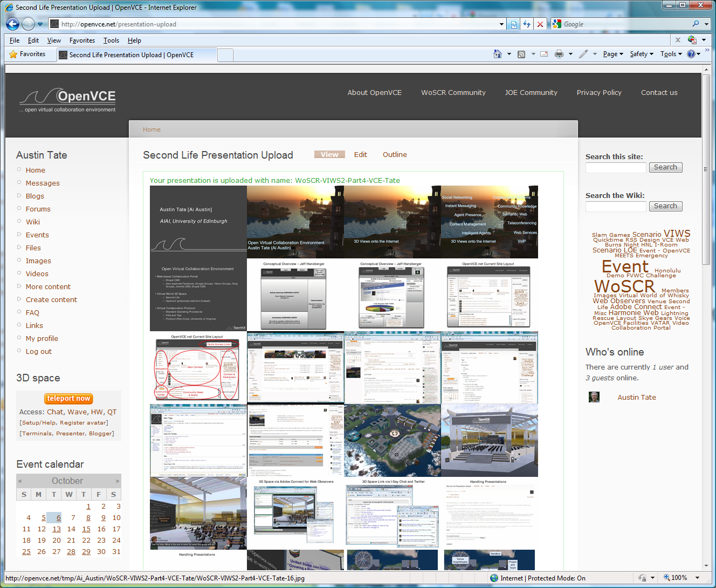716x588 pixels.
Task: Select the Second Life Presentation Upload tab
Action: (136, 54)
